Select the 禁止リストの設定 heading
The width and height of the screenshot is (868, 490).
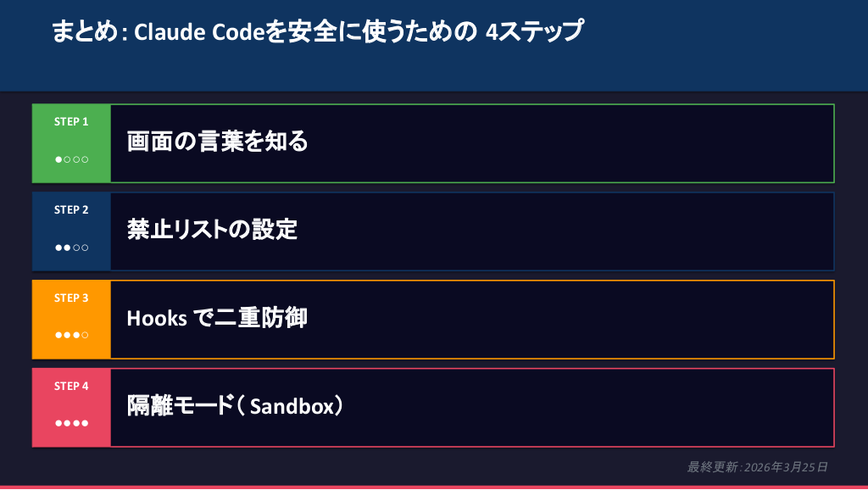tap(212, 230)
